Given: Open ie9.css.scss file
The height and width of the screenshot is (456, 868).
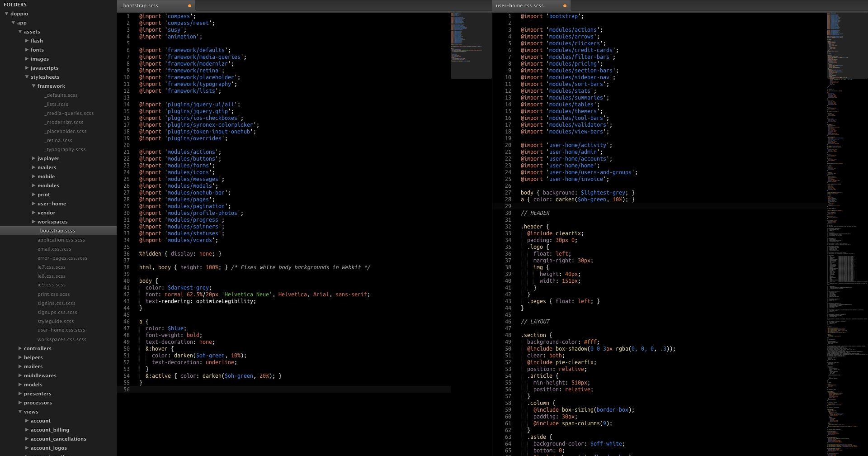Looking at the screenshot, I should click(52, 285).
